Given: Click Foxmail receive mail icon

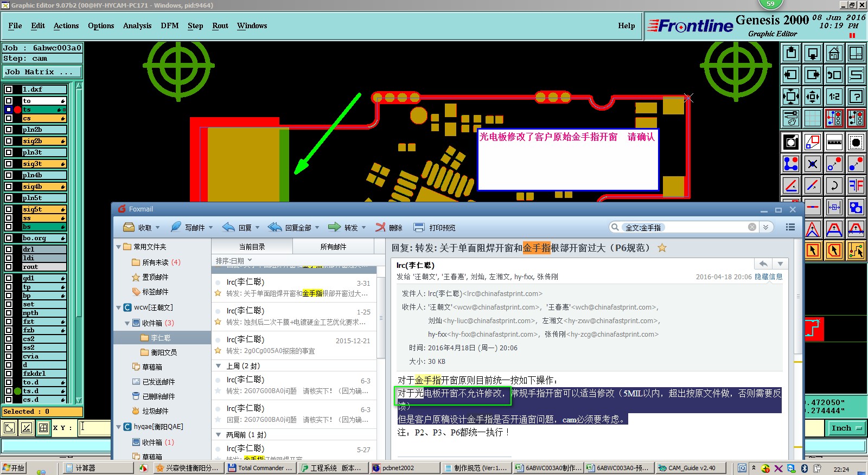Looking at the screenshot, I should [129, 227].
